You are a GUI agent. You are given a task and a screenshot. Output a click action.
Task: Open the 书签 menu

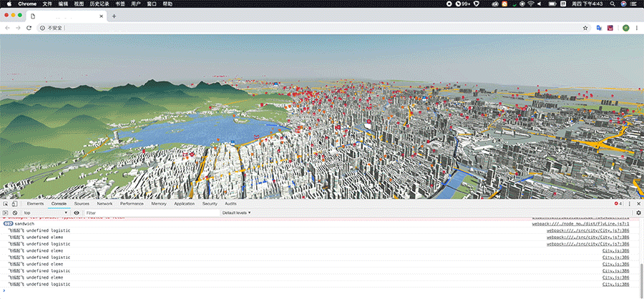(x=120, y=4)
